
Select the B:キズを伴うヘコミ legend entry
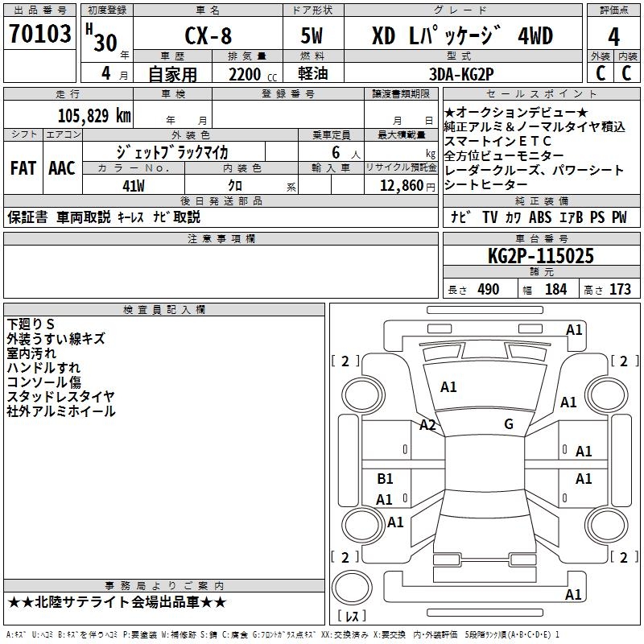click(x=88, y=634)
